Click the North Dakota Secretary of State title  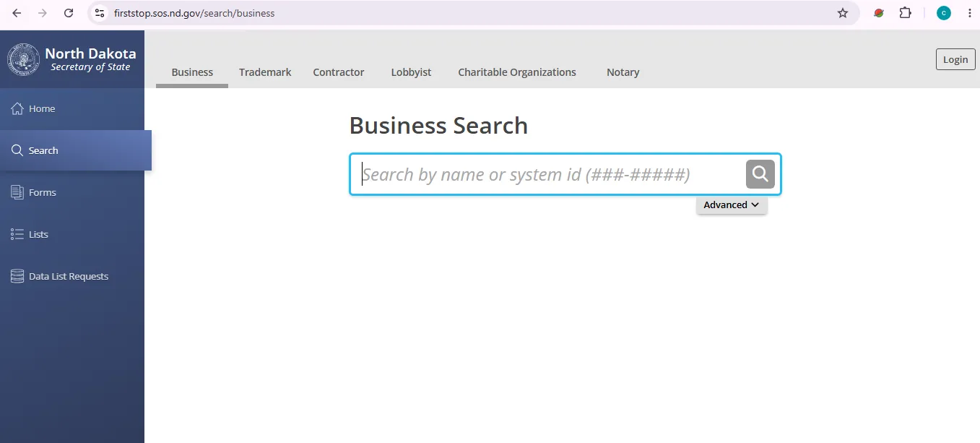(90, 59)
